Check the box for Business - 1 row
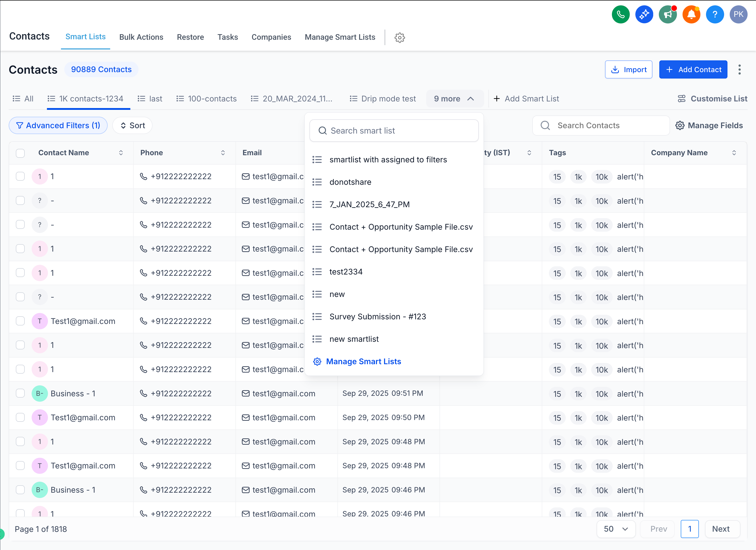Screen dimensions: 756x550 tap(20, 394)
